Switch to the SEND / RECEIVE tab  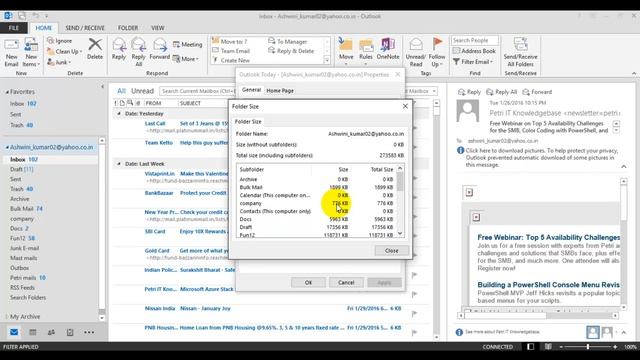point(85,28)
